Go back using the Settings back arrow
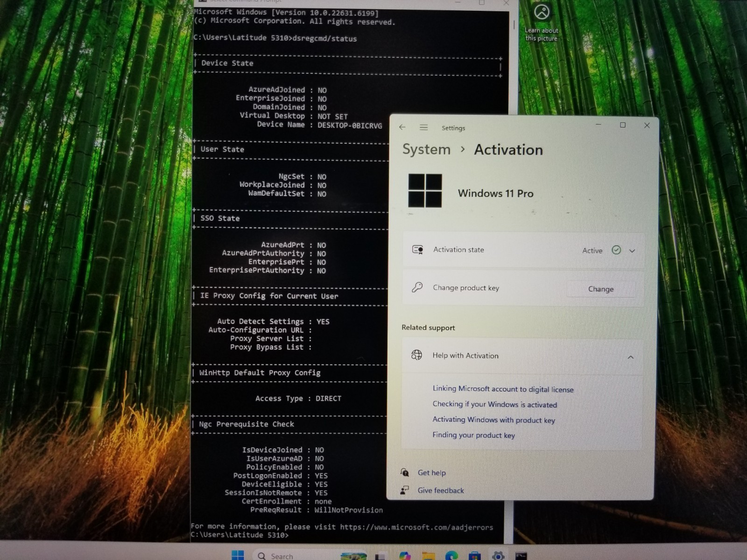747x560 pixels. [402, 127]
